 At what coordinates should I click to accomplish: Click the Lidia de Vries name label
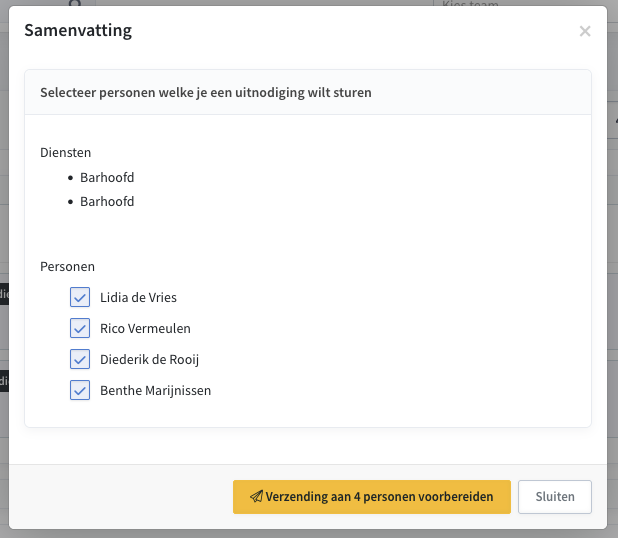pyautogui.click(x=138, y=297)
